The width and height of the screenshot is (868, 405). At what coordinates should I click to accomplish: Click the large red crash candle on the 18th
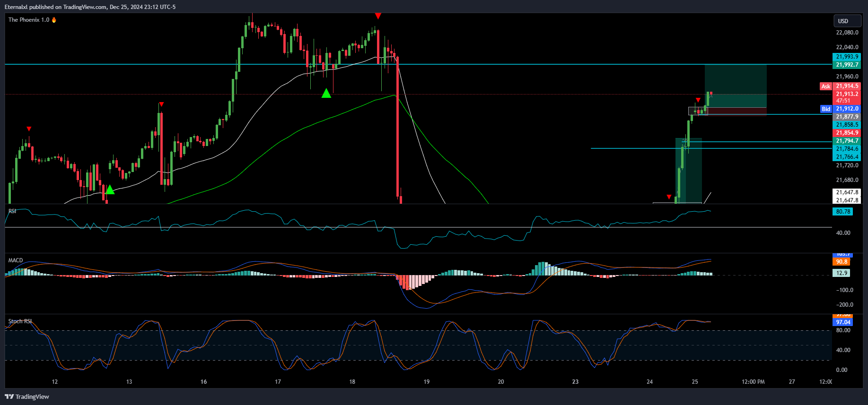(397, 127)
